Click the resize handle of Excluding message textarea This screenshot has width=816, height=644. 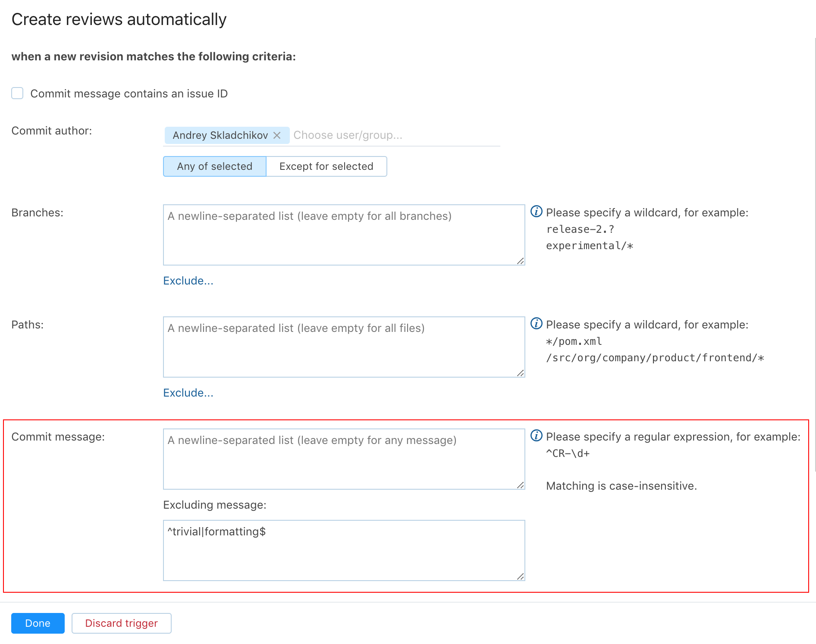point(521,576)
